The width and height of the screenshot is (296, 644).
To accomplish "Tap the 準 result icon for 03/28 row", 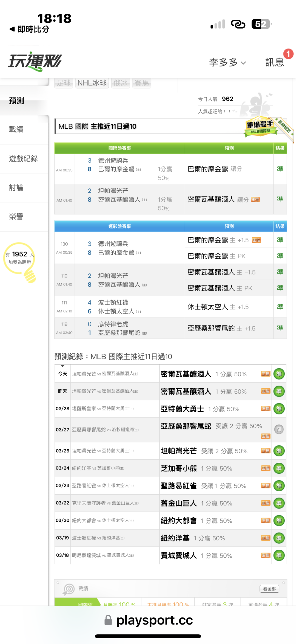I will pos(279,409).
